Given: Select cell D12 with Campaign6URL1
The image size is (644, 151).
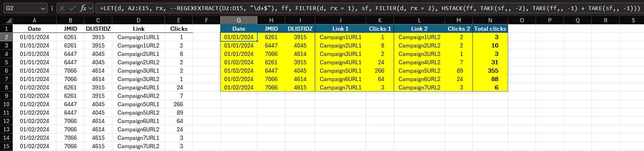Looking at the screenshot, I should coord(138,121).
